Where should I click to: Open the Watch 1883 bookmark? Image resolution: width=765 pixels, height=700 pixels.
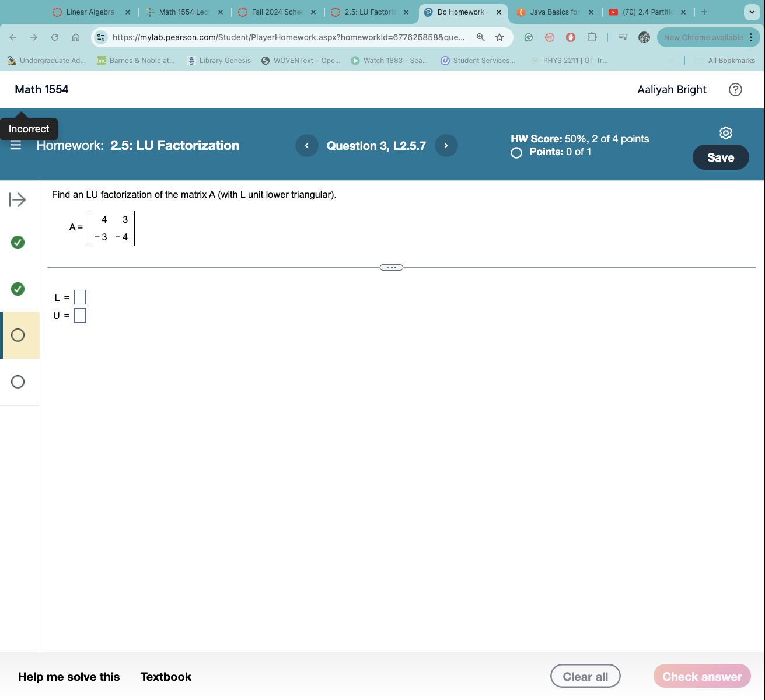(390, 61)
